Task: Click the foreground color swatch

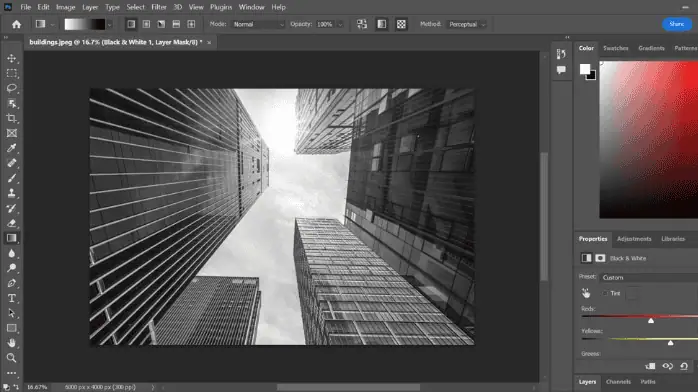Action: click(585, 69)
